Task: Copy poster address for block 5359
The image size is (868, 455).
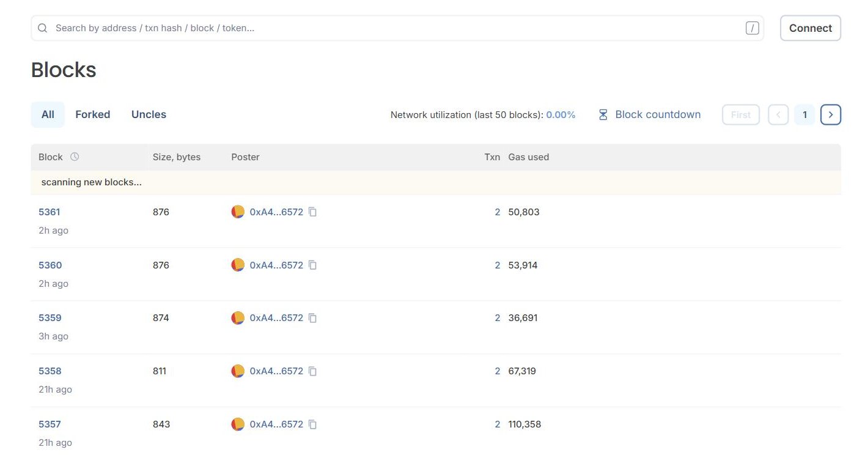Action: (312, 318)
